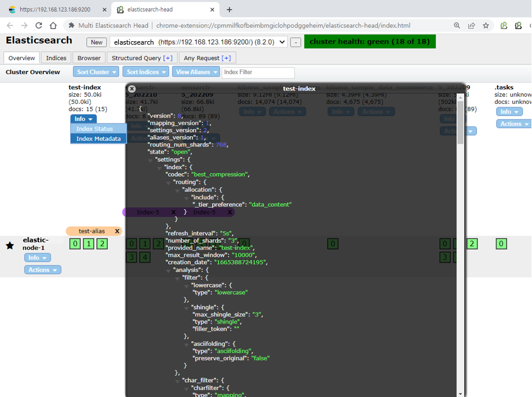The width and height of the screenshot is (532, 397).
Task: Collapse the "shingle" filter JSON node
Action: pyautogui.click(x=186, y=308)
